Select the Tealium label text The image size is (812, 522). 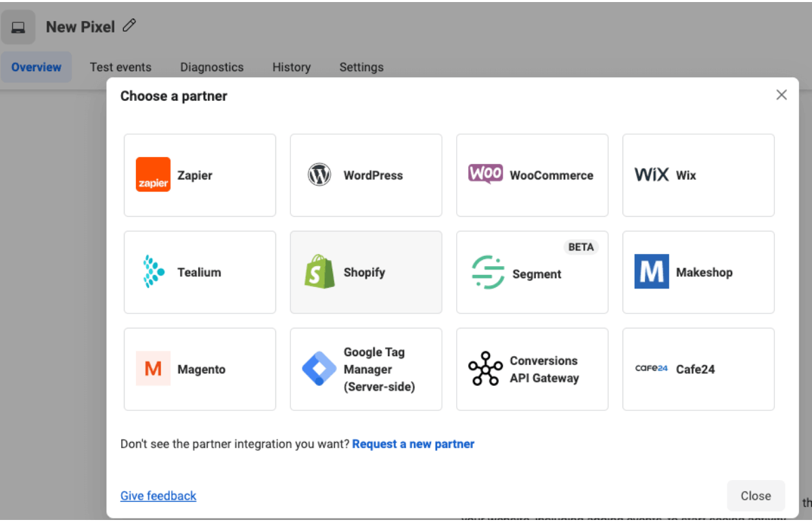click(x=199, y=272)
